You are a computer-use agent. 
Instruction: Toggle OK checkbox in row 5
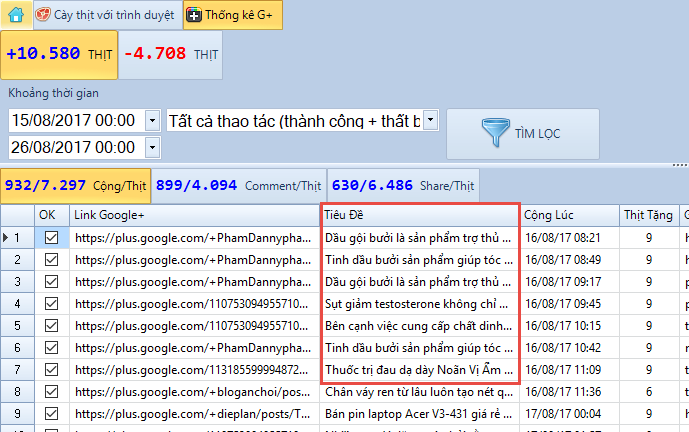coord(51,326)
